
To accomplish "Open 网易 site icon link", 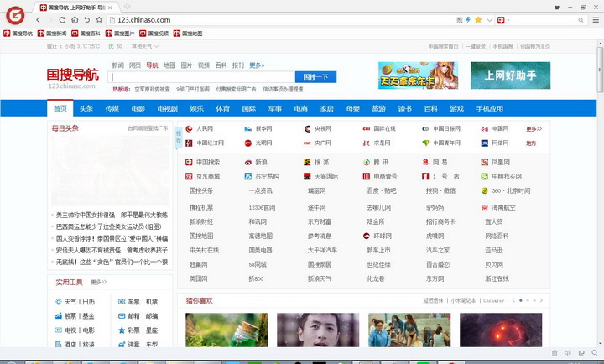I will point(425,162).
